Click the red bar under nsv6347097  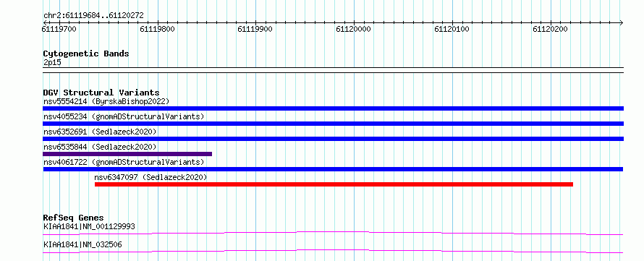coord(334,184)
